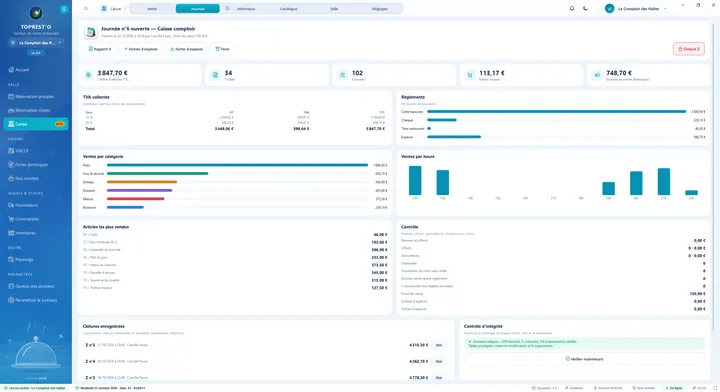Open Commandes cart icon in sidebar
Viewport: 720px width, 392px height.
11,219
